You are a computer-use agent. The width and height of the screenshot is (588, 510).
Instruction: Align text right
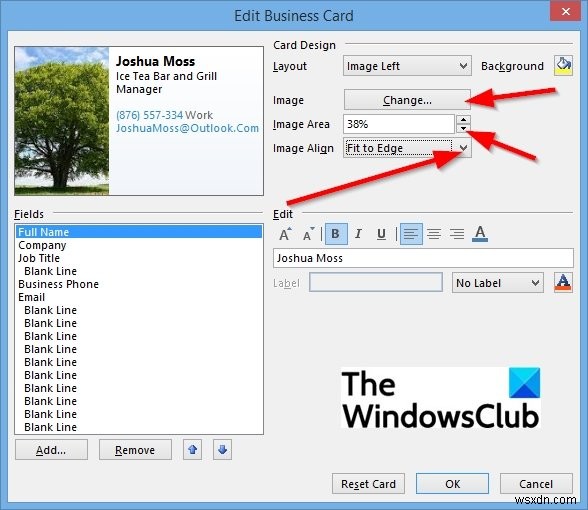[x=457, y=234]
